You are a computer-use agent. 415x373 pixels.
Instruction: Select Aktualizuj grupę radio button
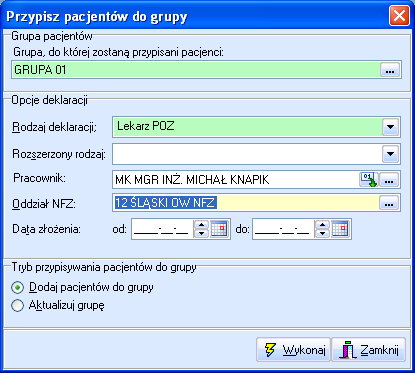pyautogui.click(x=17, y=305)
